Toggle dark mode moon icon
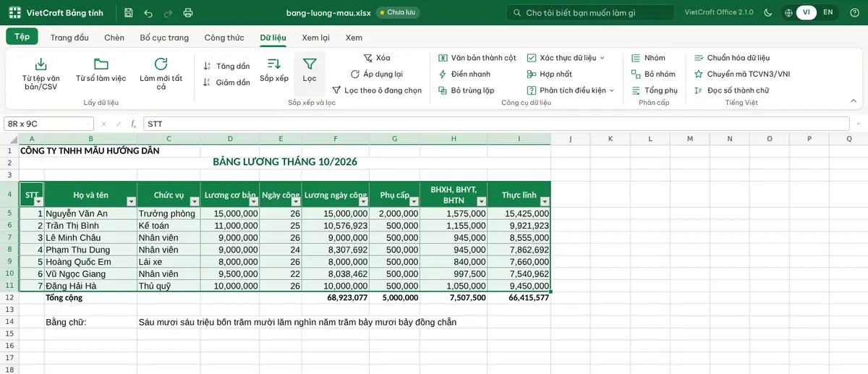 [768, 12]
